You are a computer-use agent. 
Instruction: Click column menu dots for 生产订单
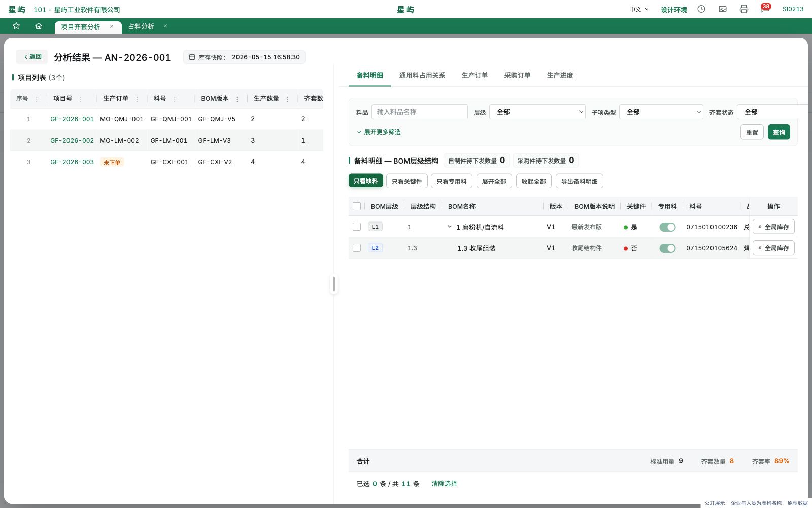137,99
